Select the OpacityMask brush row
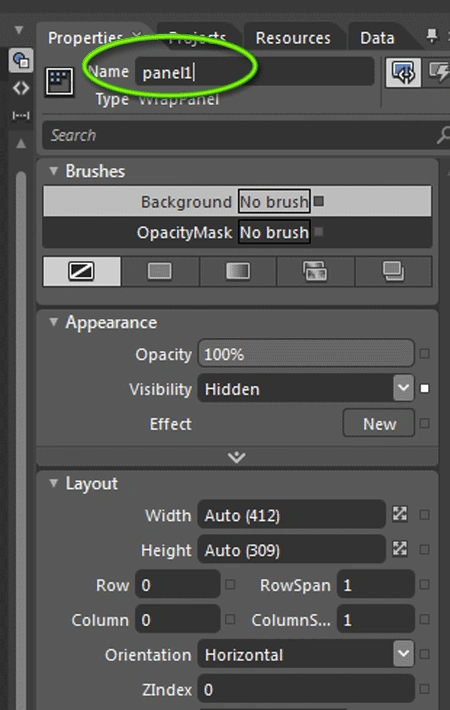The image size is (450, 710). point(237,232)
